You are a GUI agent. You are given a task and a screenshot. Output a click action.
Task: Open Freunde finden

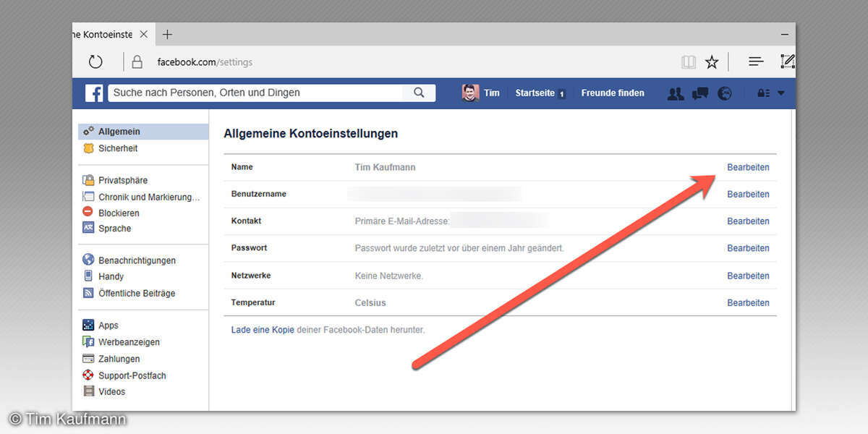point(613,93)
